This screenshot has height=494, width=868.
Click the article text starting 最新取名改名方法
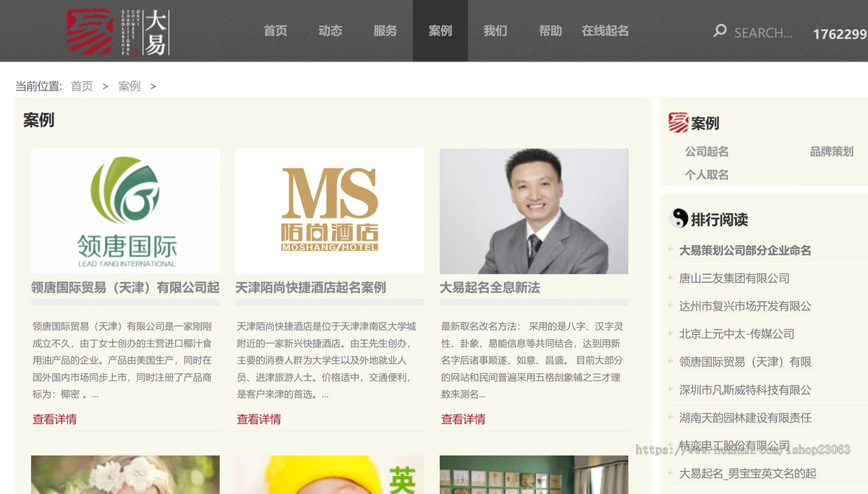(532, 360)
